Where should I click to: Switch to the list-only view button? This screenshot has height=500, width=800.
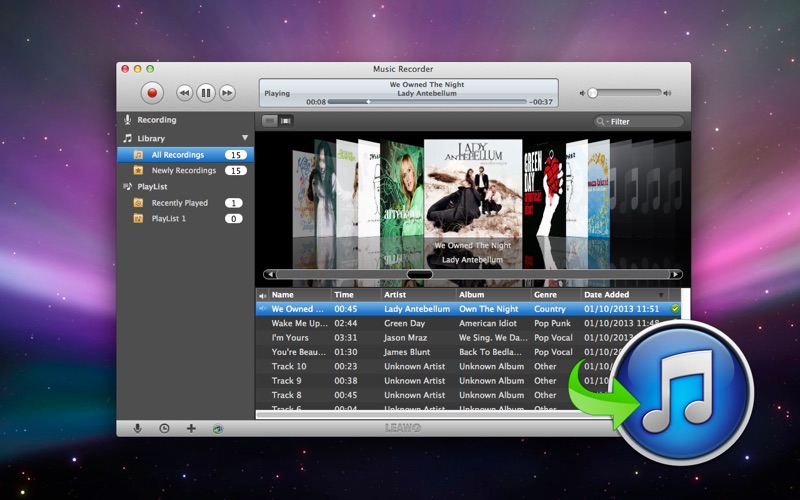point(269,121)
